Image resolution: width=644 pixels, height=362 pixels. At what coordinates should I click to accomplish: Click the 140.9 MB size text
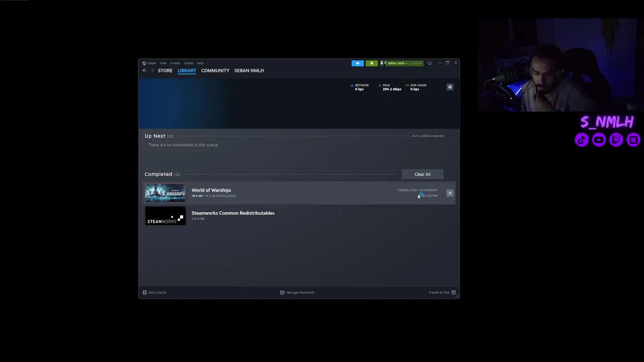click(x=198, y=219)
